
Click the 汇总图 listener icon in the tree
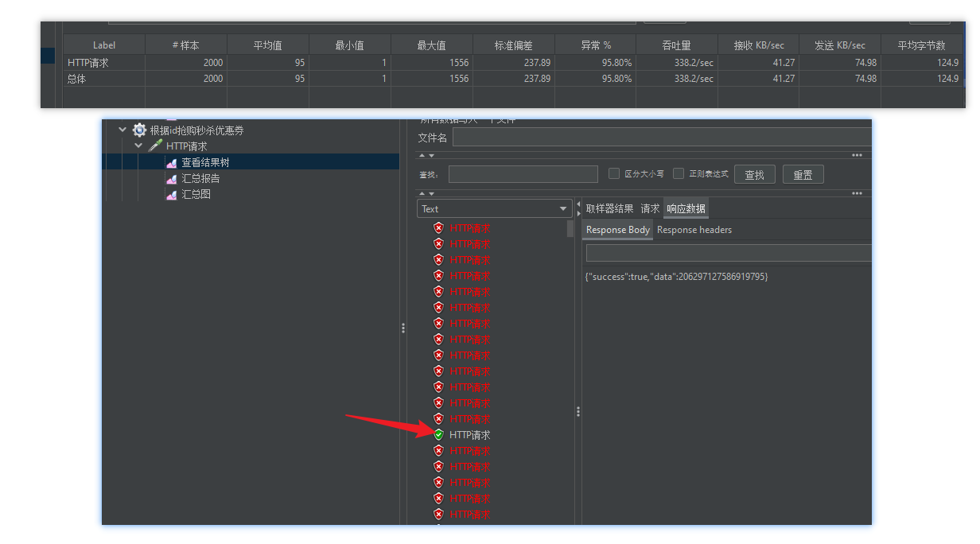click(x=171, y=194)
